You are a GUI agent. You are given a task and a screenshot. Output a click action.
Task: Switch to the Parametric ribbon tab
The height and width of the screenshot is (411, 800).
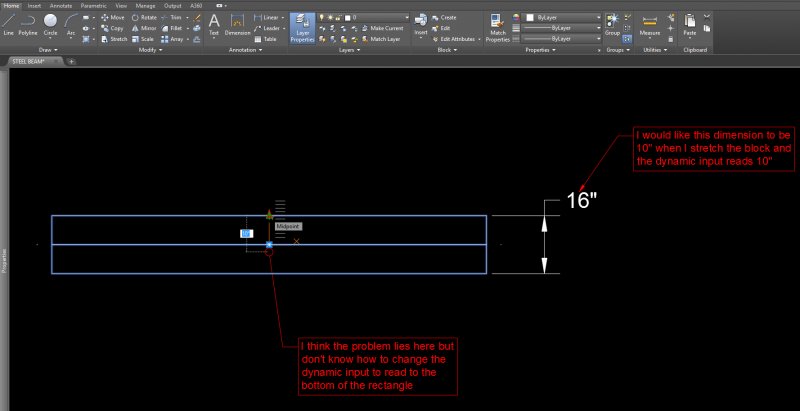pos(93,6)
